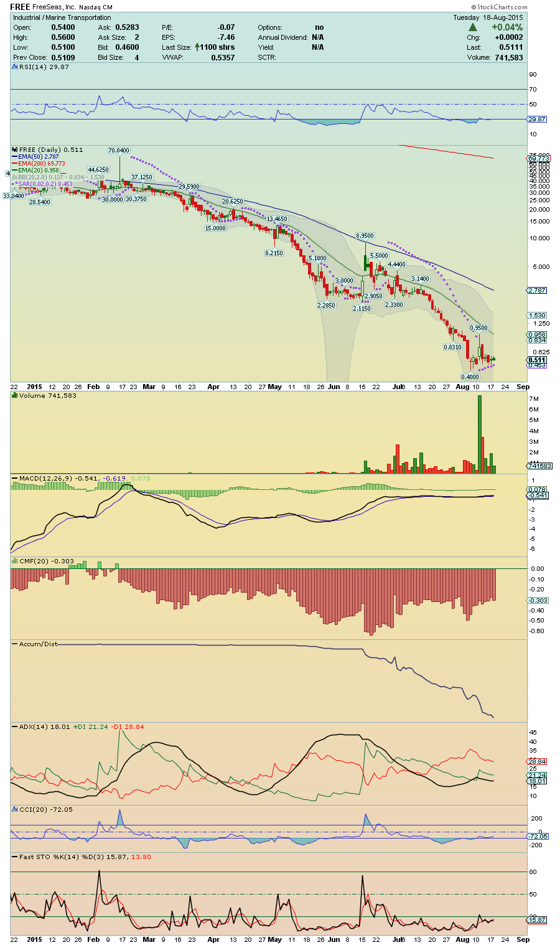Click the VWAP value 0.5357
560x945 pixels.
click(x=223, y=57)
